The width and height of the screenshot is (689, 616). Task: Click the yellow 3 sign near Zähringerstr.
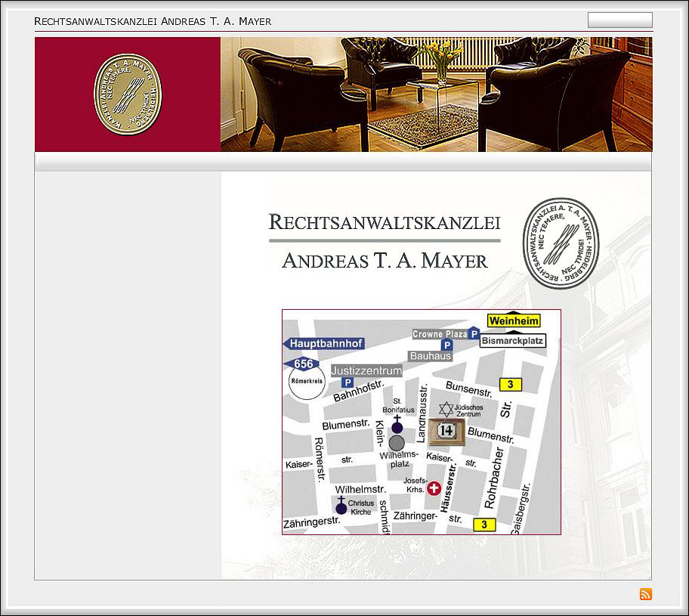tap(484, 525)
